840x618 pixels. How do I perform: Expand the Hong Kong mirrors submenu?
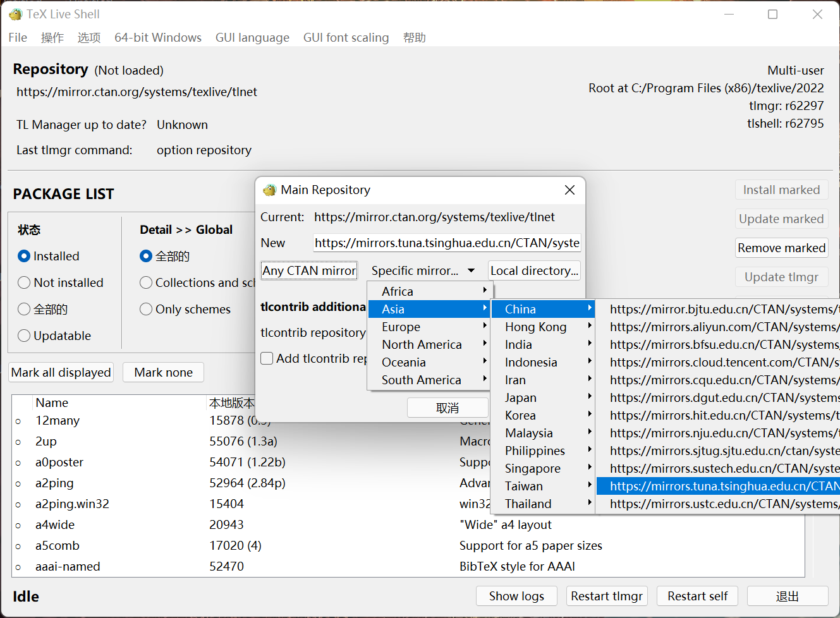tap(544, 327)
